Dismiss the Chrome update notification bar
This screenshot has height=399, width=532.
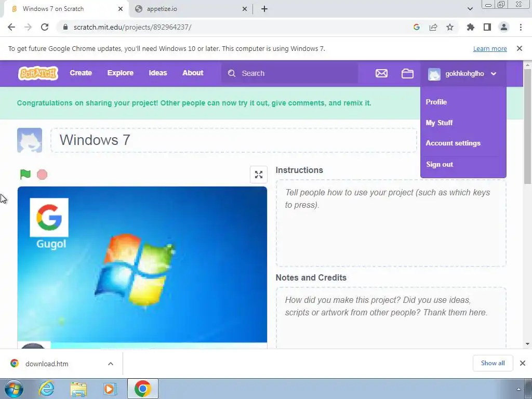[x=519, y=48]
